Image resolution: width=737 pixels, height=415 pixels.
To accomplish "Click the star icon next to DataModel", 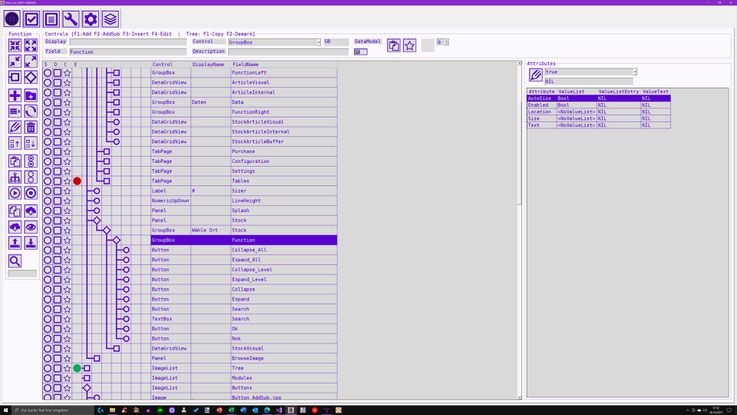I will 410,46.
